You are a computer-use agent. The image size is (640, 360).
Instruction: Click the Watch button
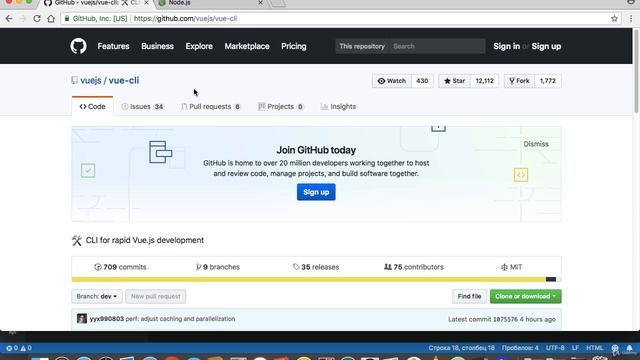pyautogui.click(x=392, y=81)
